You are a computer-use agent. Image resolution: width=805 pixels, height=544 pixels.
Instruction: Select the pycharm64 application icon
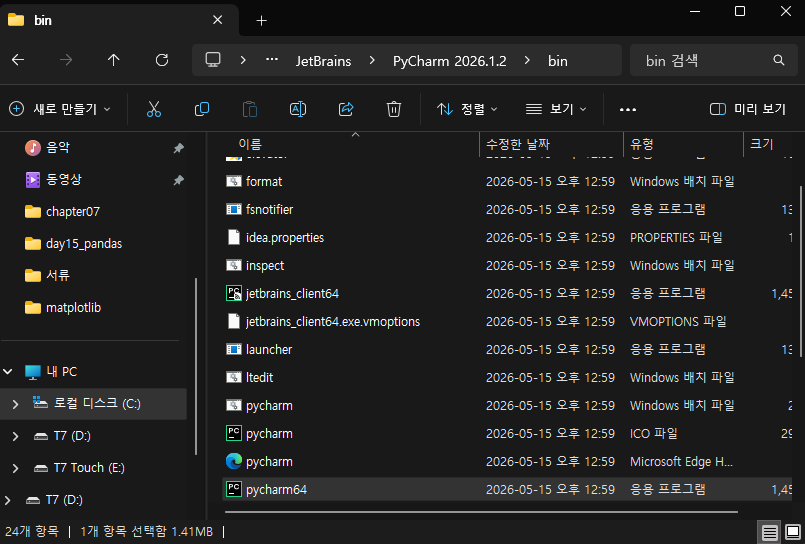pos(234,489)
